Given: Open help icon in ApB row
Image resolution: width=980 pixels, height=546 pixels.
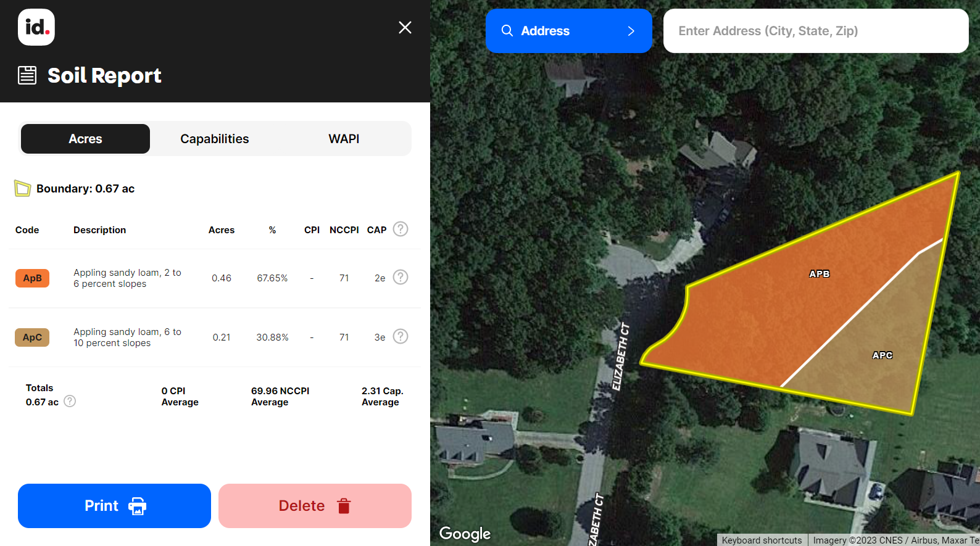Looking at the screenshot, I should coord(401,277).
